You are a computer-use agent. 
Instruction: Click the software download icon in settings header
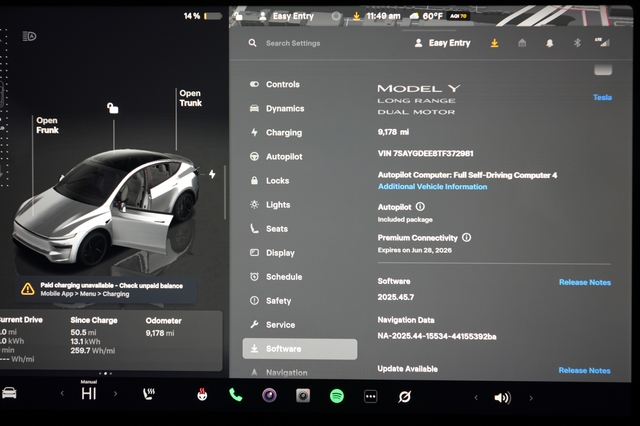(494, 43)
